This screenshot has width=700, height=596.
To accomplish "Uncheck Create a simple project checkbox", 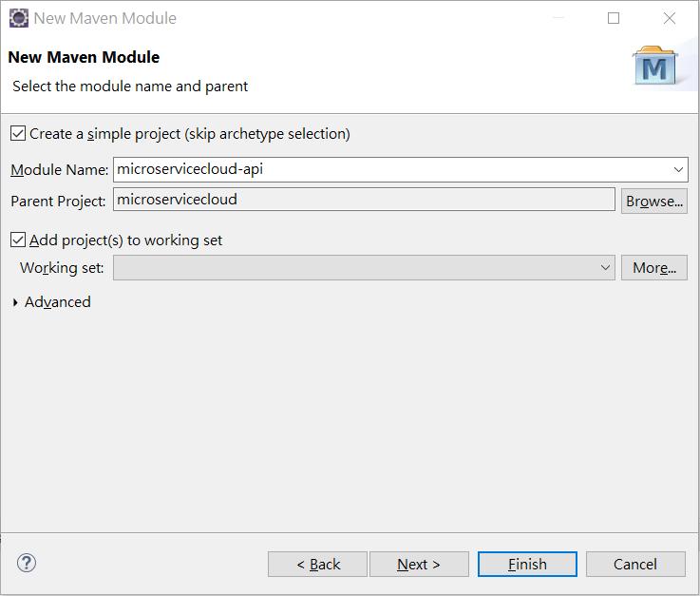I will pos(18,133).
